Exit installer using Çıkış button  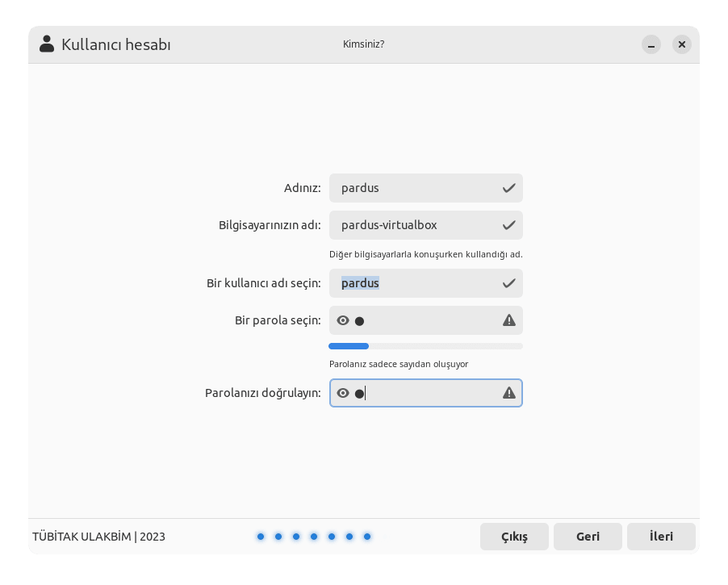click(x=514, y=537)
